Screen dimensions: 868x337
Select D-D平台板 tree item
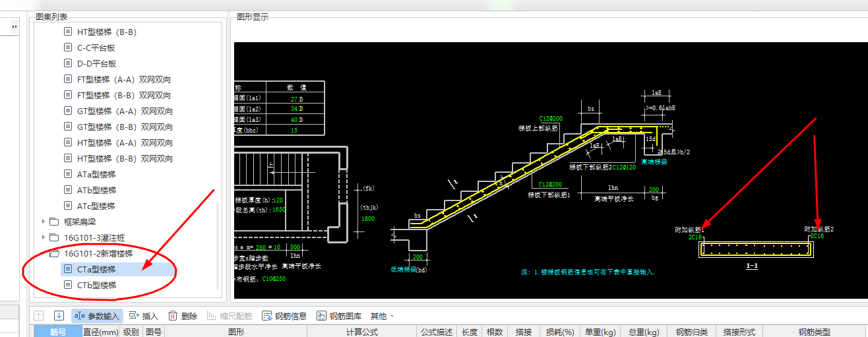96,63
